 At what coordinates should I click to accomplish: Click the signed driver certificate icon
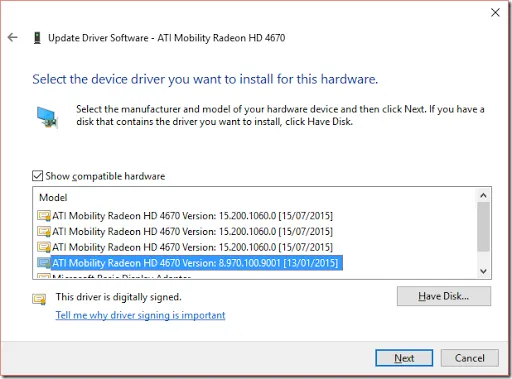pos(39,298)
